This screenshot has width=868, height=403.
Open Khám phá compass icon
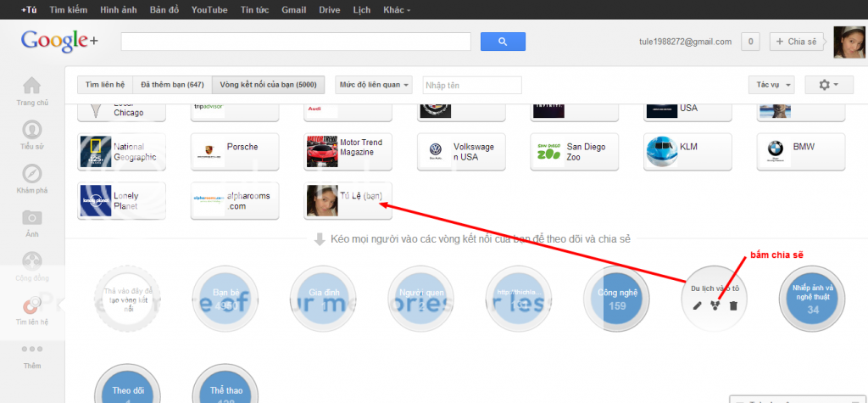click(x=31, y=174)
